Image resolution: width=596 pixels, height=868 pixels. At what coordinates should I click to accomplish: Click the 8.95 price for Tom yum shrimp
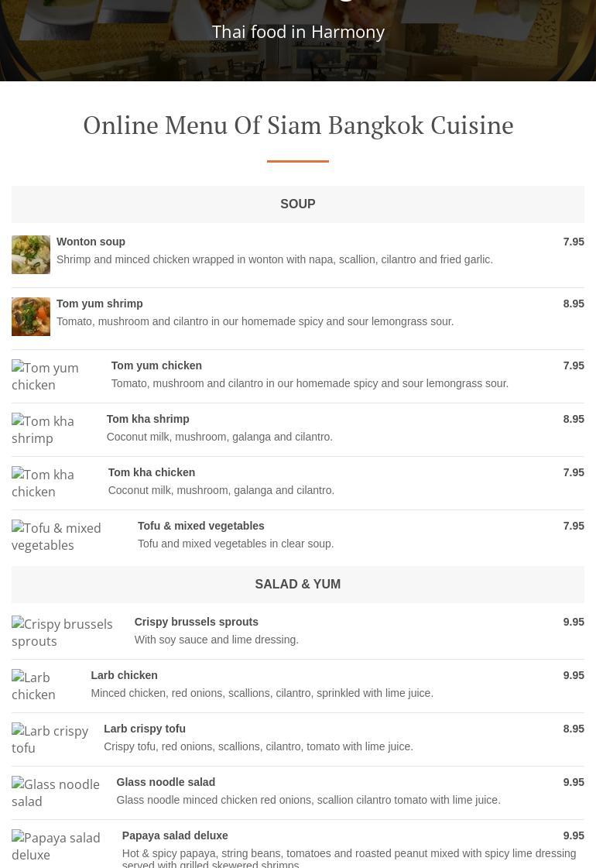pyautogui.click(x=574, y=304)
